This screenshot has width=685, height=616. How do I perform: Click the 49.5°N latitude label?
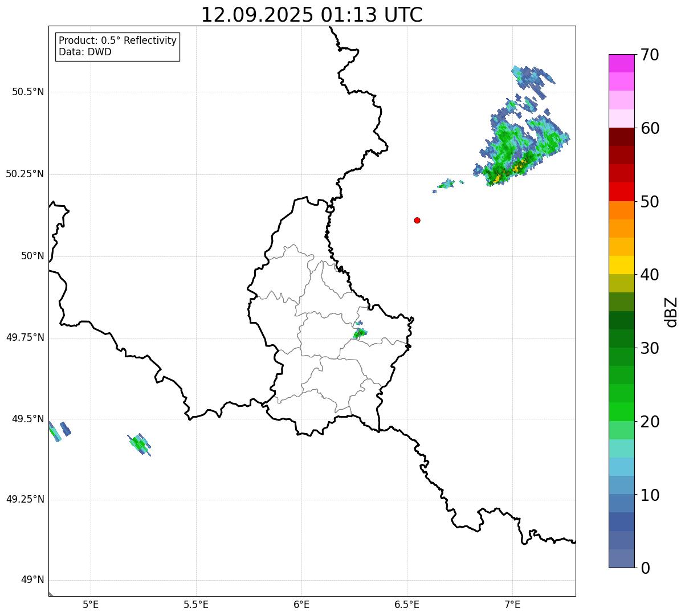[28, 419]
